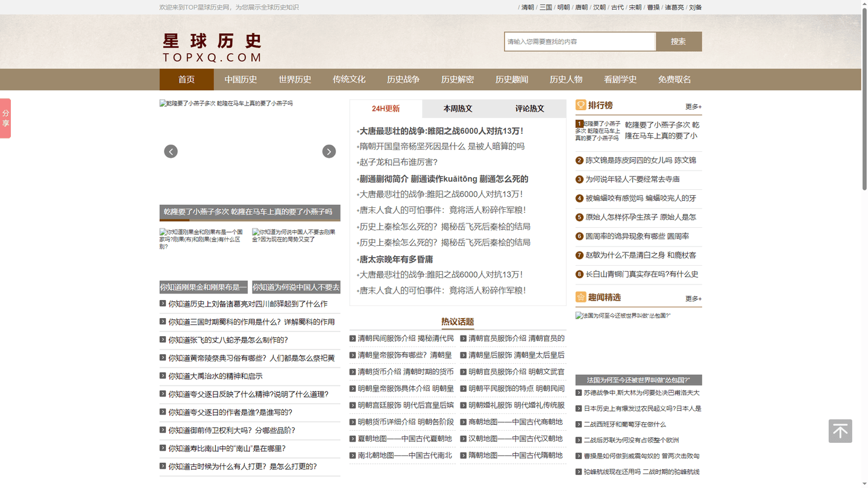Open 曹操是如何做到威震匈奴的

tap(641, 456)
